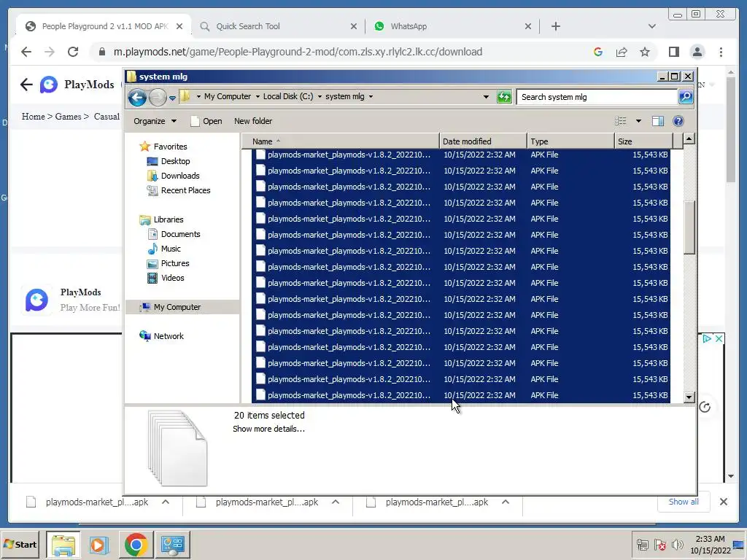Close the Quick Search Tool tab
This screenshot has height=560, width=747.
coord(354,26)
